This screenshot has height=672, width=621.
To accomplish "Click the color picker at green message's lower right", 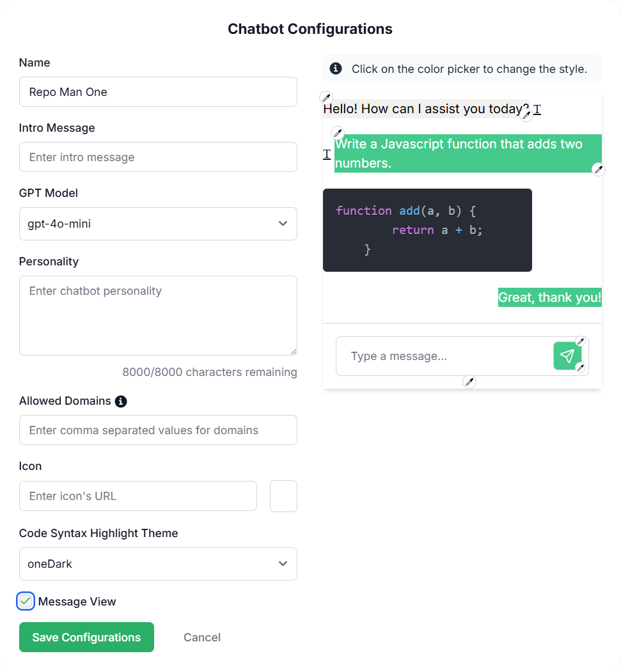I will 599,169.
